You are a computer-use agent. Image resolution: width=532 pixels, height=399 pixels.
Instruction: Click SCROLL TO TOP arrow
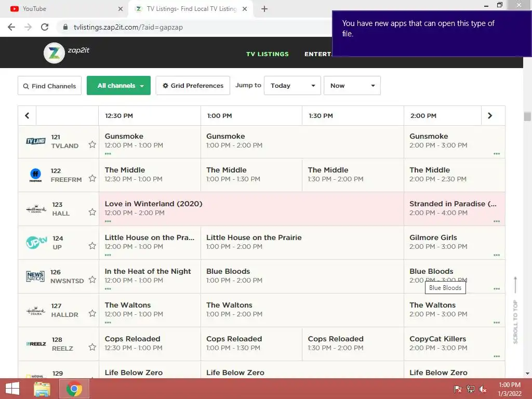click(x=515, y=285)
